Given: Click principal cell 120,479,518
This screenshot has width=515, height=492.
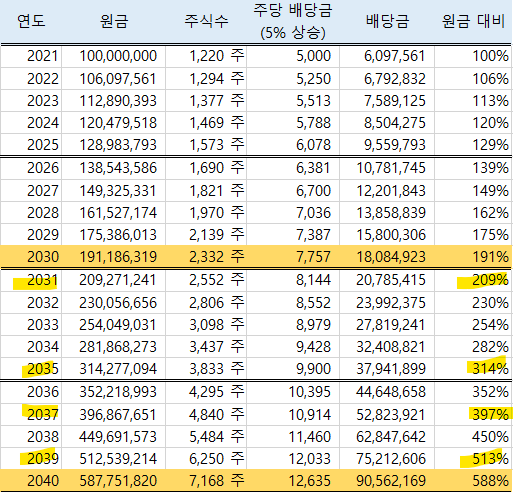Looking at the screenshot, I should coord(118,123).
